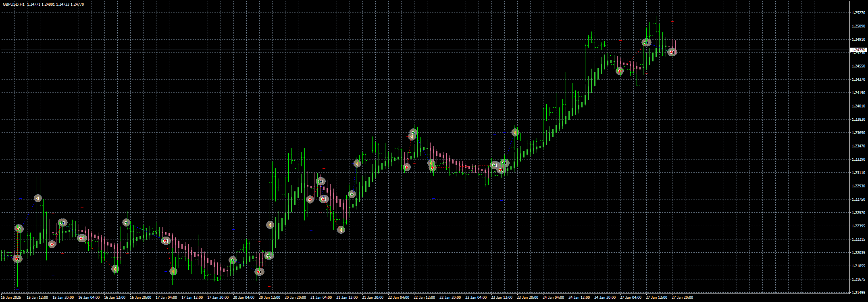Screen dimensions: 868x302
Task: Click the price axis label 1.22035
Action: pos(858,253)
